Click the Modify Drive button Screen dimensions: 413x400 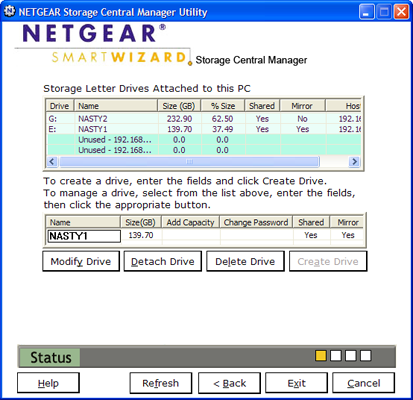81,261
